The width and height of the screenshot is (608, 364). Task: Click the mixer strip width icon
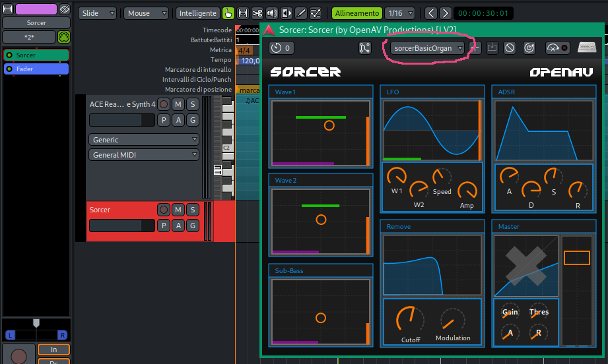click(7, 9)
